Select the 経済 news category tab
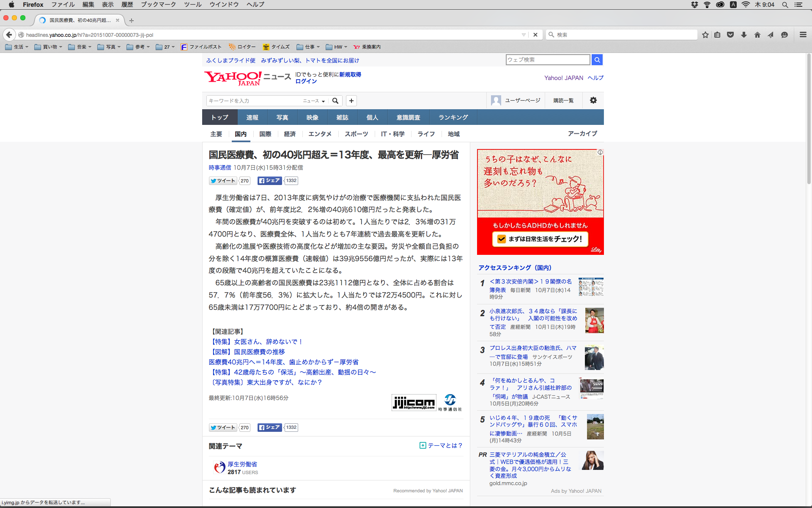Image resolution: width=812 pixels, height=508 pixels. pyautogui.click(x=290, y=134)
